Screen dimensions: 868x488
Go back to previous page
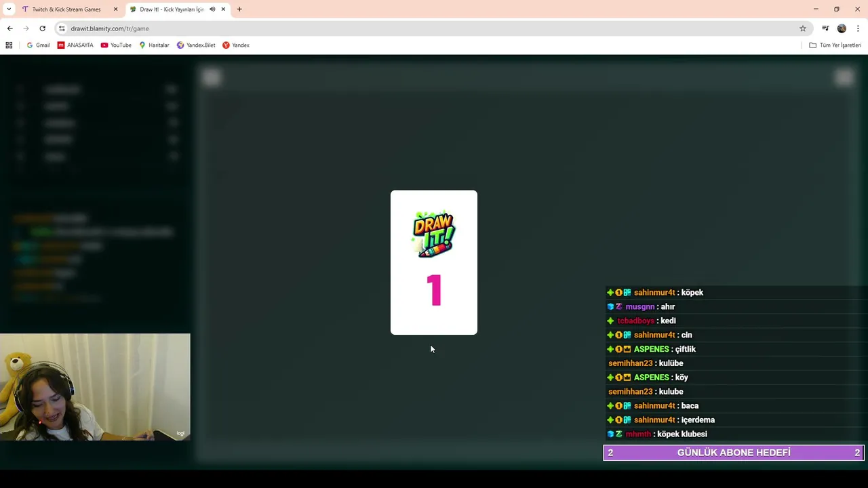pos(9,28)
